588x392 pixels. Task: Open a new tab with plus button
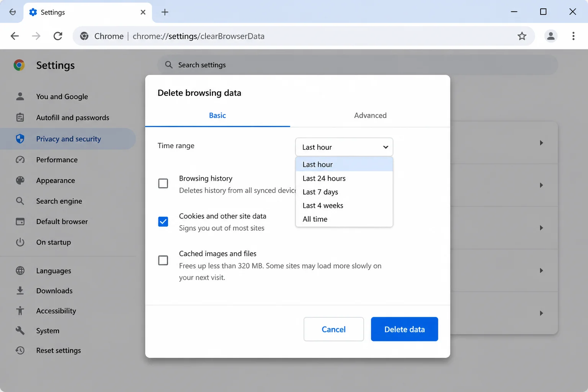pyautogui.click(x=165, y=12)
